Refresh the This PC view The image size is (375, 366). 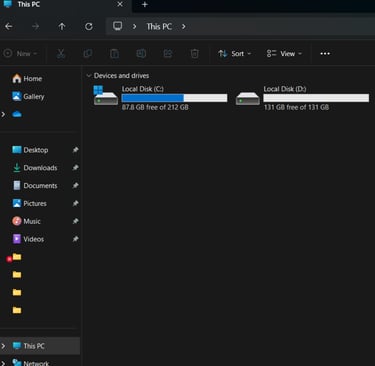[x=89, y=27]
